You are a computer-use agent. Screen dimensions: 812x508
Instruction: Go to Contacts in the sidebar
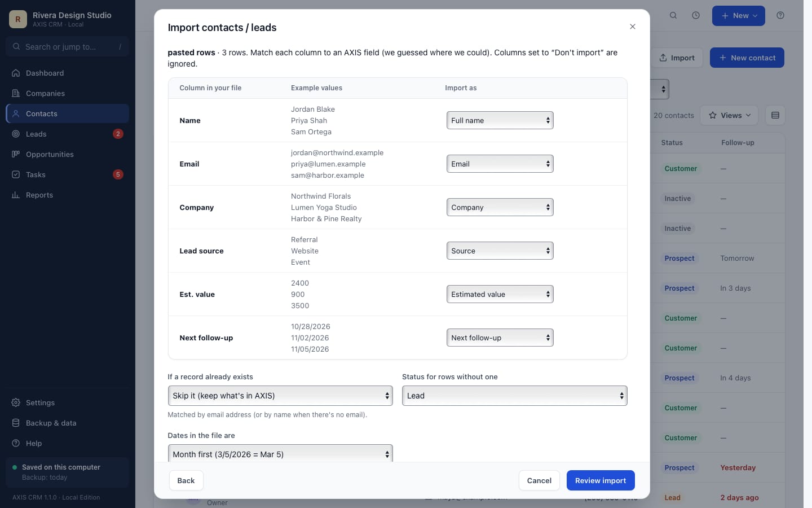pyautogui.click(x=68, y=113)
